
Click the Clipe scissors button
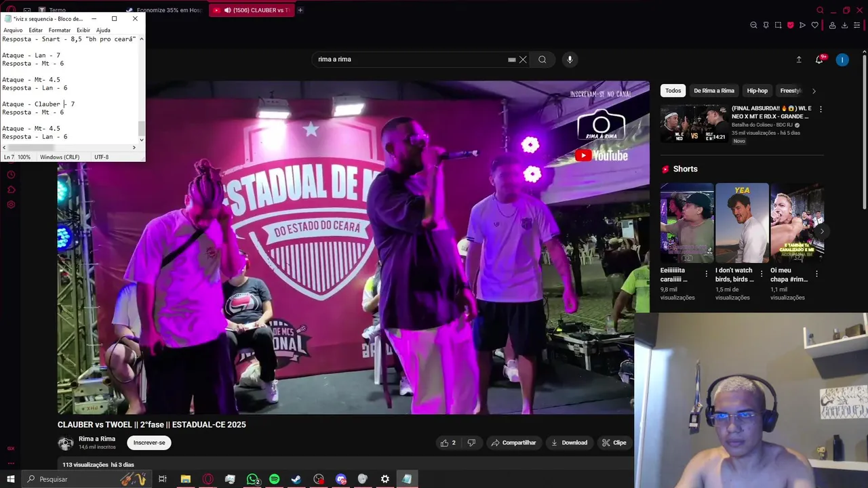[x=614, y=443]
